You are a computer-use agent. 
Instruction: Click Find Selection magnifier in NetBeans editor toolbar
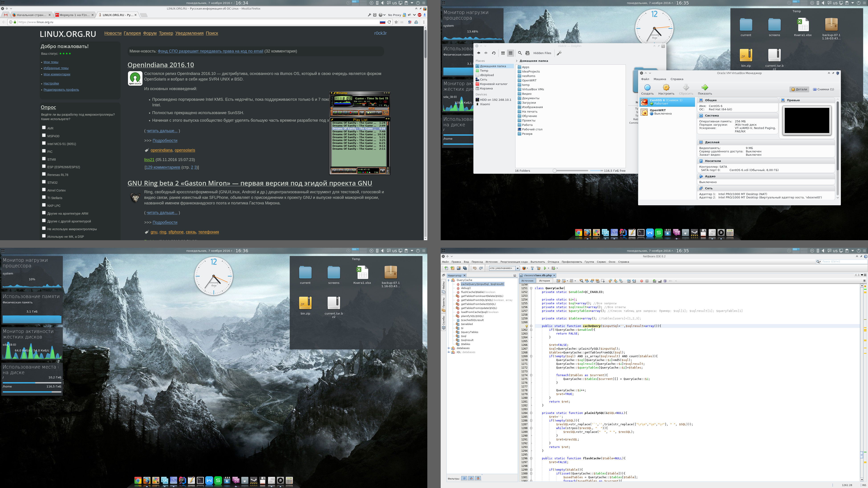coord(581,281)
